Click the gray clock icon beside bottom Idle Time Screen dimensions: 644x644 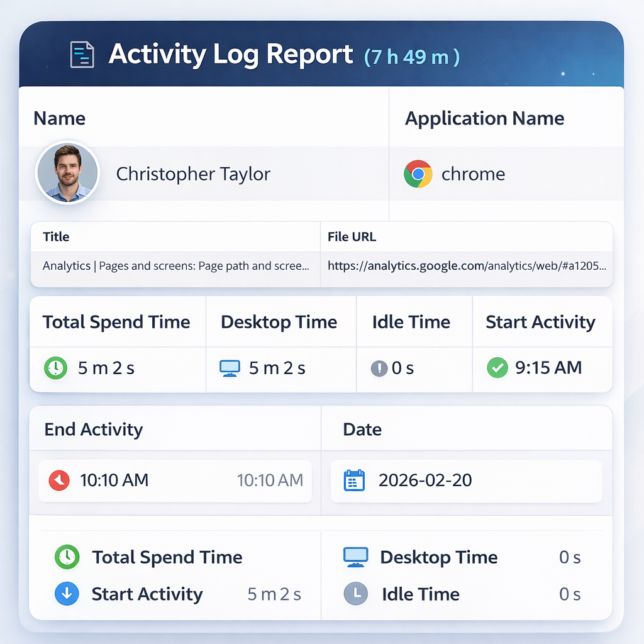(x=355, y=594)
